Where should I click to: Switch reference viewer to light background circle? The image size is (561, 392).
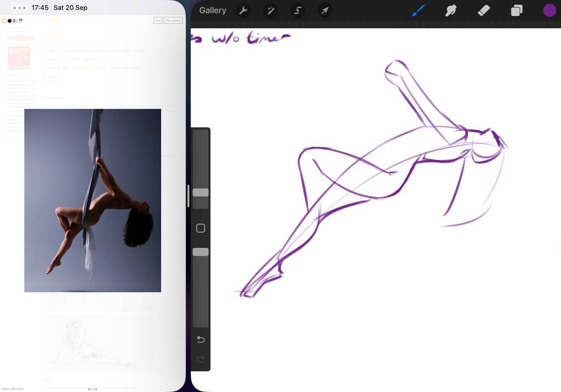pos(4,21)
